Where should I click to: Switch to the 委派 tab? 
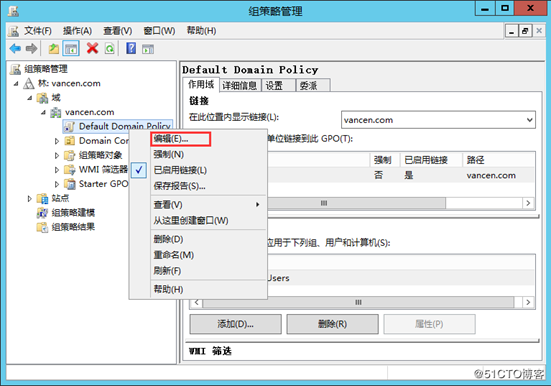(313, 85)
